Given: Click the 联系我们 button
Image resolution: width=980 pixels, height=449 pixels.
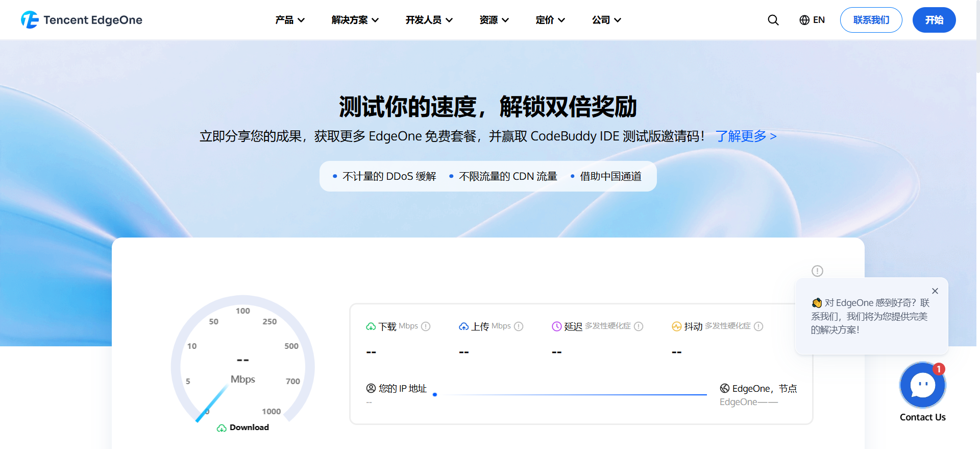Looking at the screenshot, I should [871, 20].
